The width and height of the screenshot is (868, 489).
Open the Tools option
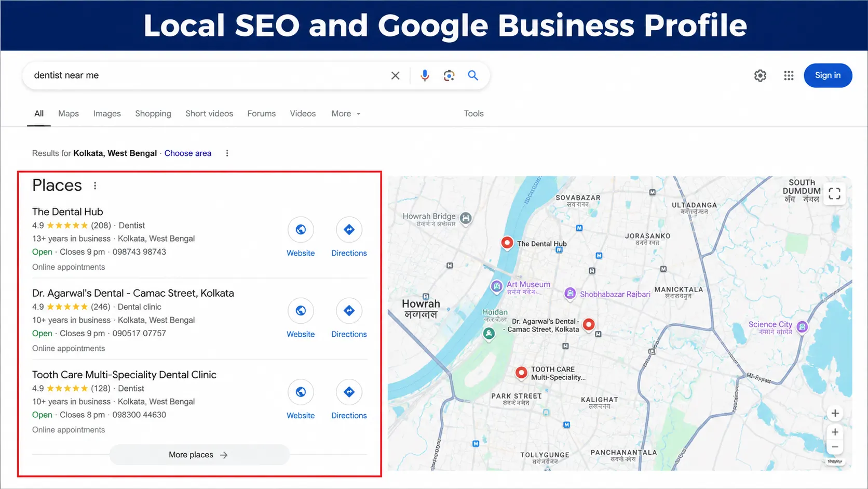(473, 114)
